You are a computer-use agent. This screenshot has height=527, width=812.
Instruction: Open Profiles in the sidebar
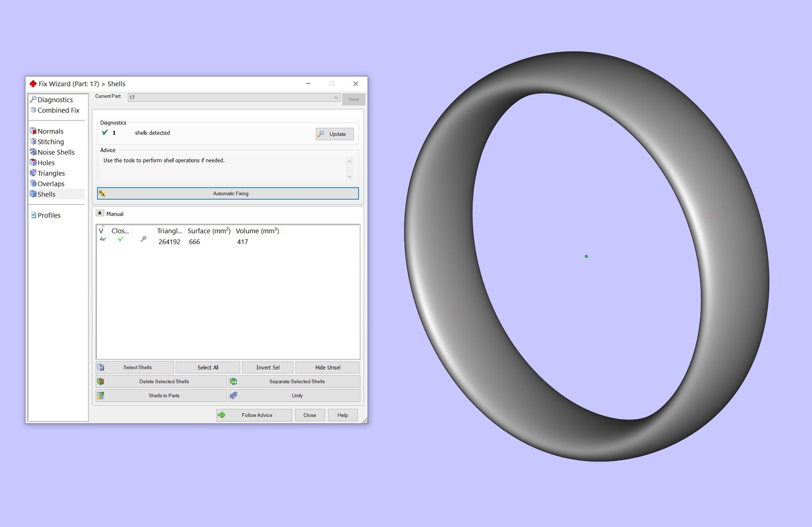pyautogui.click(x=49, y=215)
